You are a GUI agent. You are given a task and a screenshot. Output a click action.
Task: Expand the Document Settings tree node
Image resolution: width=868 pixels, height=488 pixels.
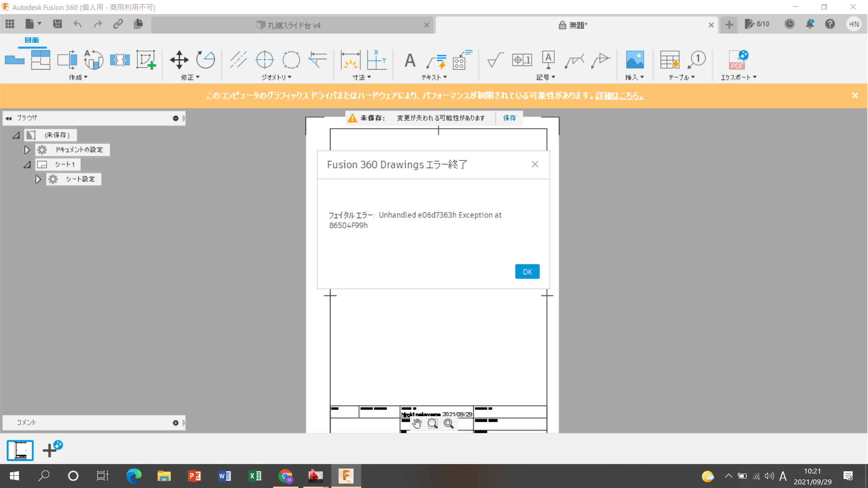pyautogui.click(x=27, y=150)
